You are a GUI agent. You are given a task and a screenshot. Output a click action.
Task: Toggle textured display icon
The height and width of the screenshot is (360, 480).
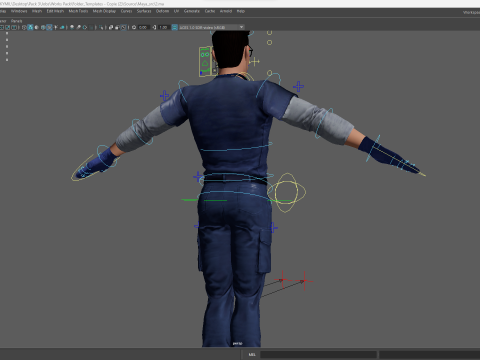tap(49, 27)
